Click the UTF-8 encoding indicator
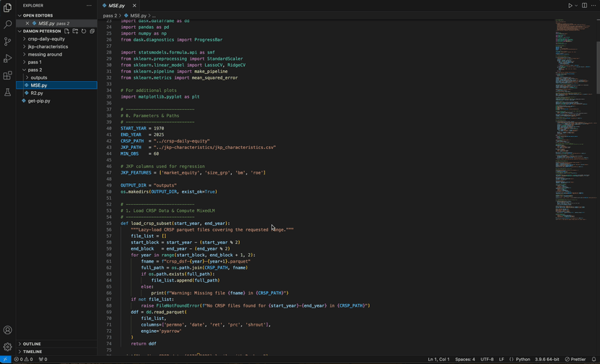Image resolution: width=600 pixels, height=364 pixels. click(x=487, y=359)
